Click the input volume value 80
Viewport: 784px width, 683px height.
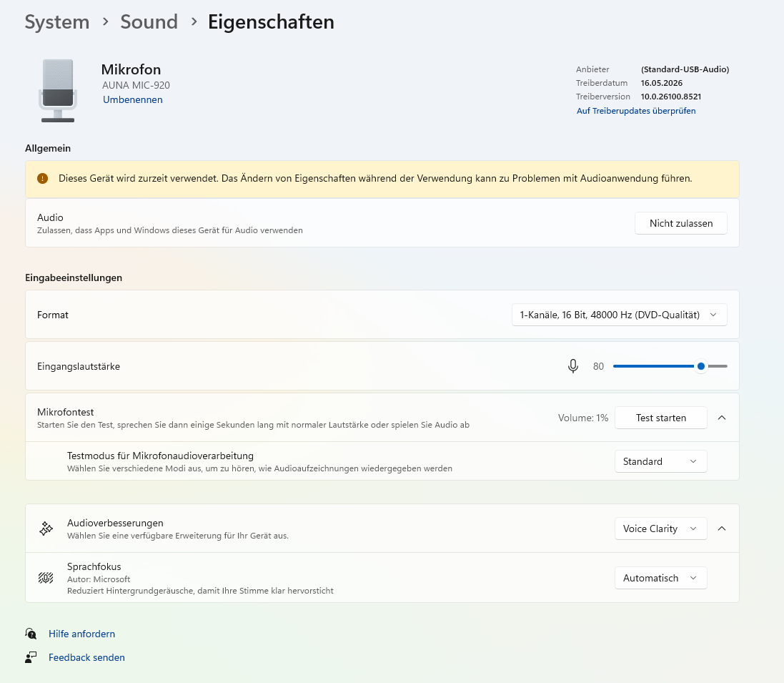(598, 366)
